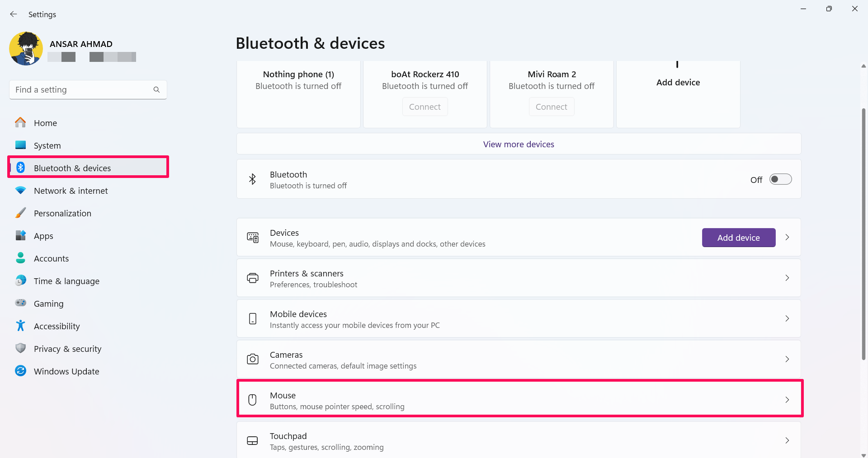The height and width of the screenshot is (458, 868).
Task: Open Accounts settings section
Action: pos(88,258)
